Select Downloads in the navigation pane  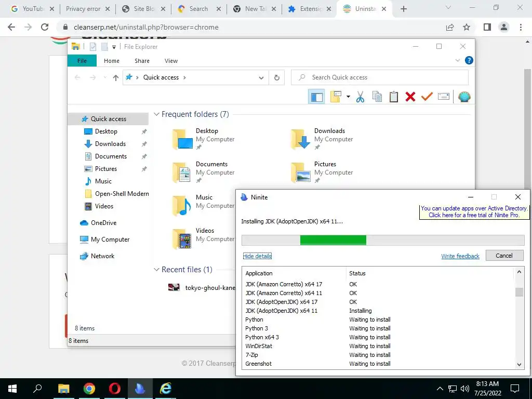coord(110,144)
